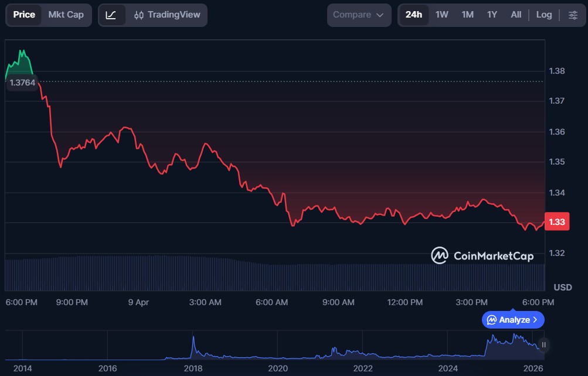Select the line chart view icon
Image resolution: width=588 pixels, height=376 pixels.
click(111, 15)
